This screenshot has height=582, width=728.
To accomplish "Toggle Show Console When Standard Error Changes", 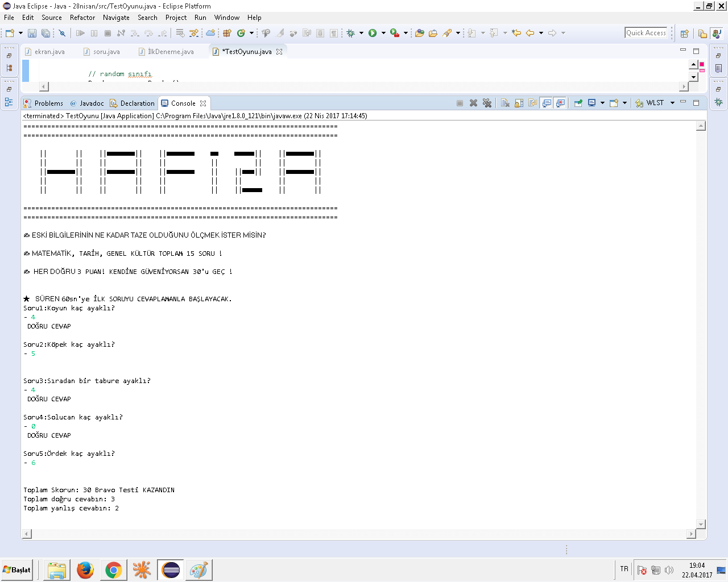I will (x=560, y=103).
